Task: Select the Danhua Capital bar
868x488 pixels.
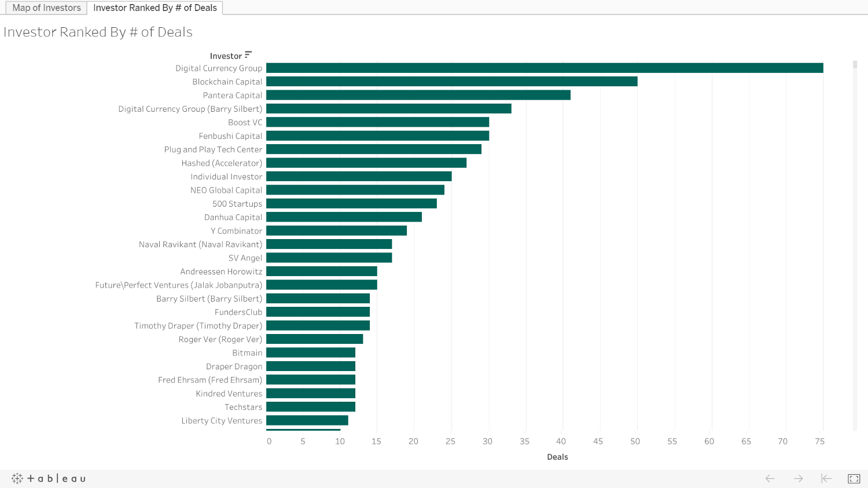Action: [x=344, y=217]
